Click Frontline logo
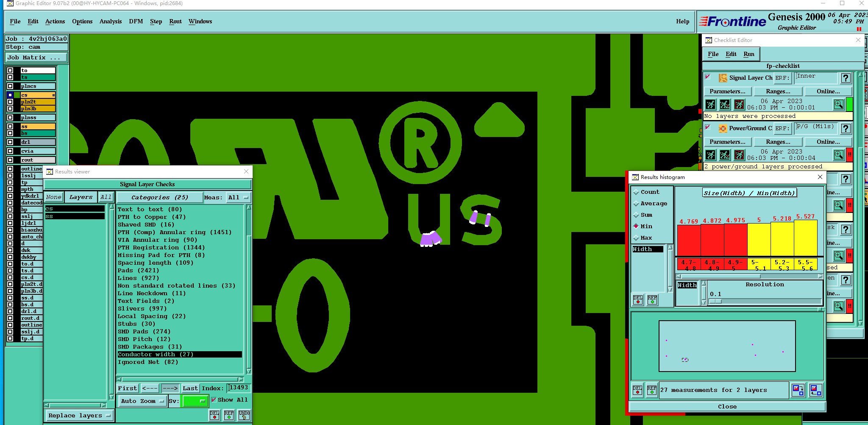This screenshot has width=868, height=425. coord(733,22)
